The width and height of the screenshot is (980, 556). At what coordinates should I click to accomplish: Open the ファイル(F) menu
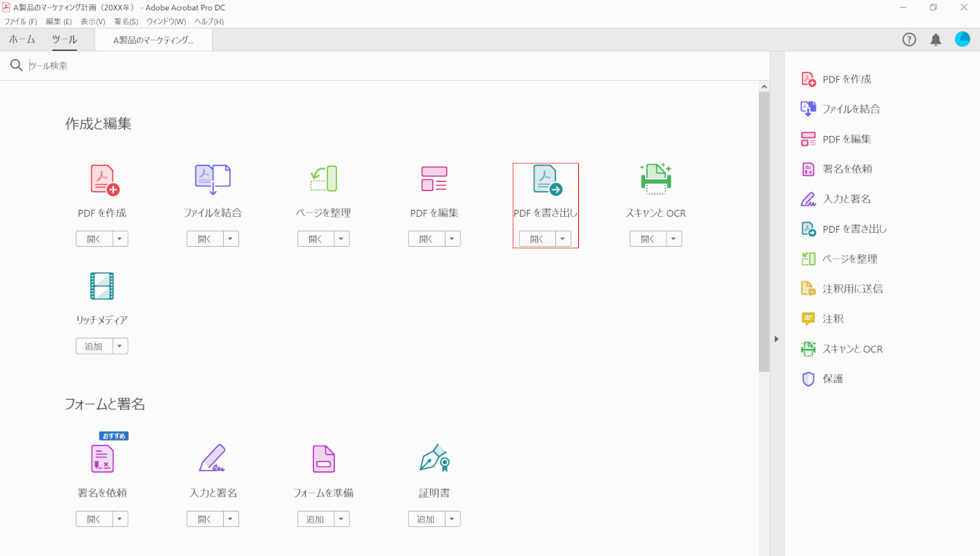21,22
